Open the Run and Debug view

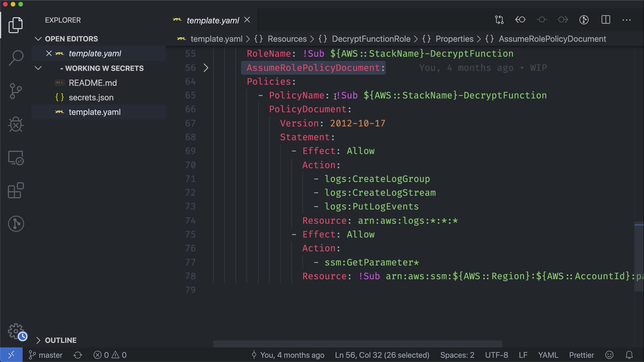pos(16,124)
